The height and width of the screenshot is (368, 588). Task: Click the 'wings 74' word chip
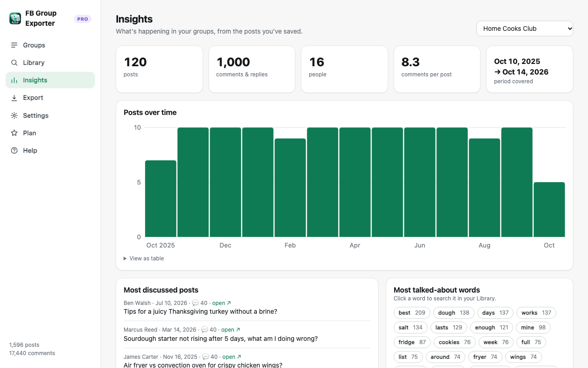click(523, 357)
